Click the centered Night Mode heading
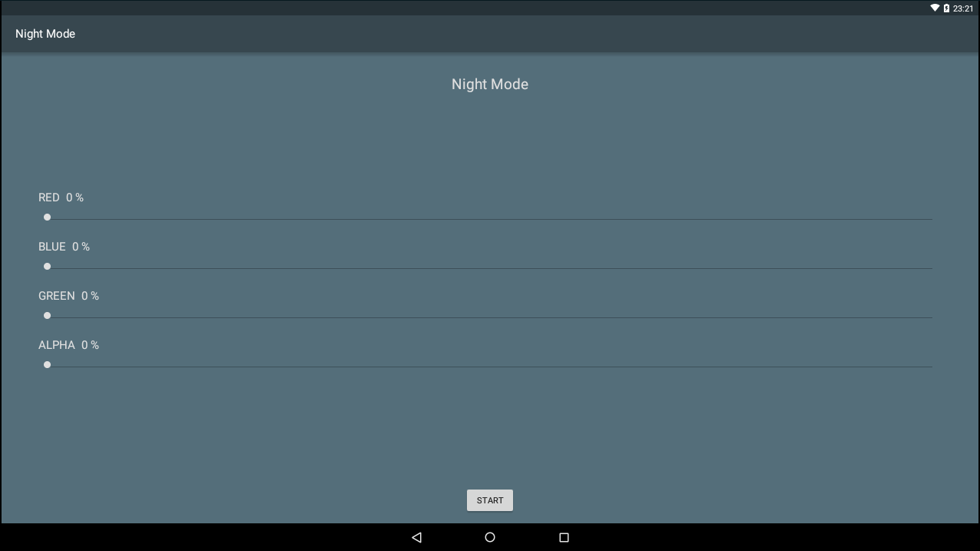The image size is (980, 551). 490,85
